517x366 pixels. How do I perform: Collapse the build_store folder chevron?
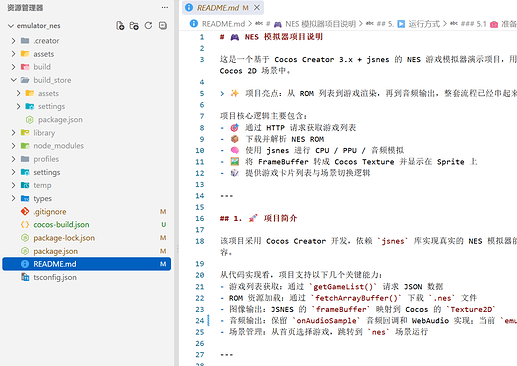click(x=13, y=80)
